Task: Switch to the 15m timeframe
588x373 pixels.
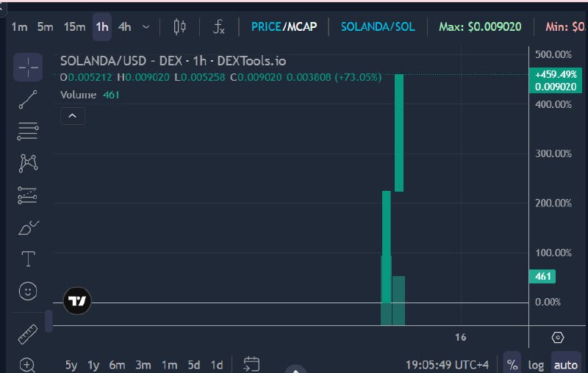Action: point(74,27)
